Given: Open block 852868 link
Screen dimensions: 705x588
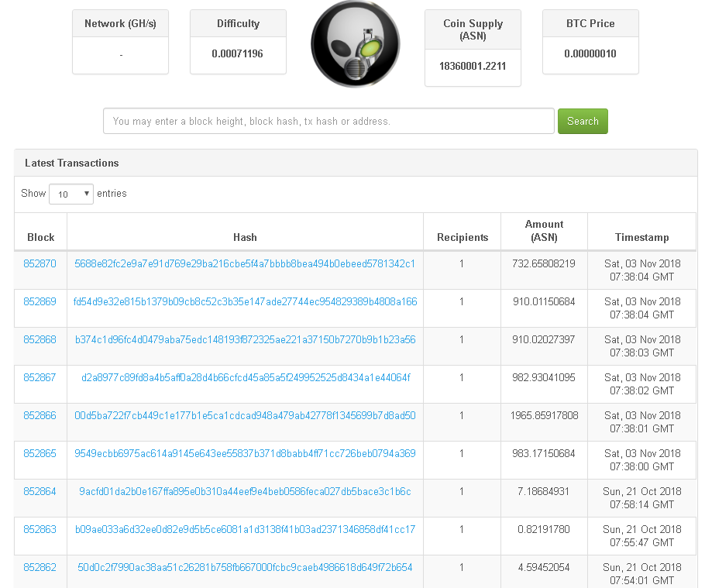Looking at the screenshot, I should (x=40, y=340).
